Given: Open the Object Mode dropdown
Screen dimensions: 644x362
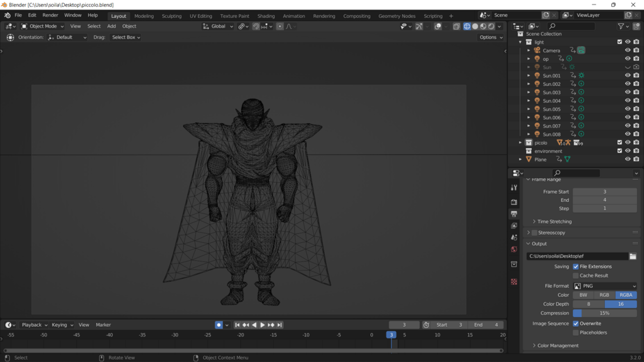Looking at the screenshot, I should point(42,26).
